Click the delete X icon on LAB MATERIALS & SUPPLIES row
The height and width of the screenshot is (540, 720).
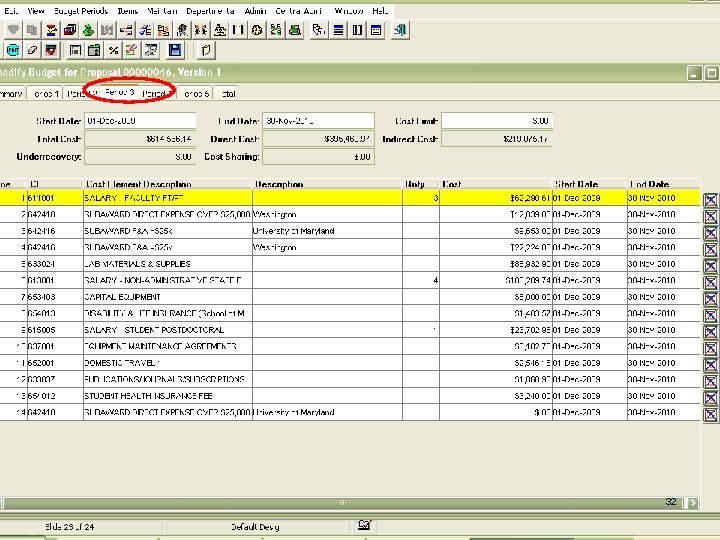click(710, 266)
